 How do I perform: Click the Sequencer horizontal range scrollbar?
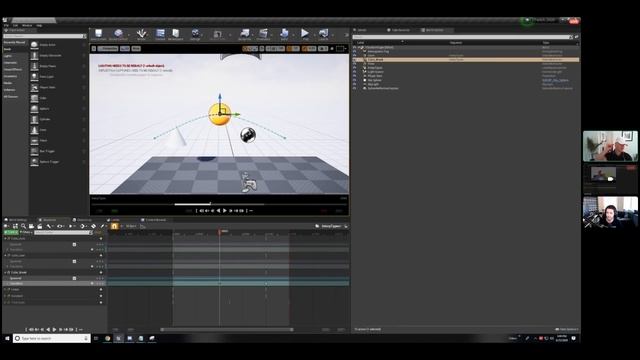click(227, 329)
